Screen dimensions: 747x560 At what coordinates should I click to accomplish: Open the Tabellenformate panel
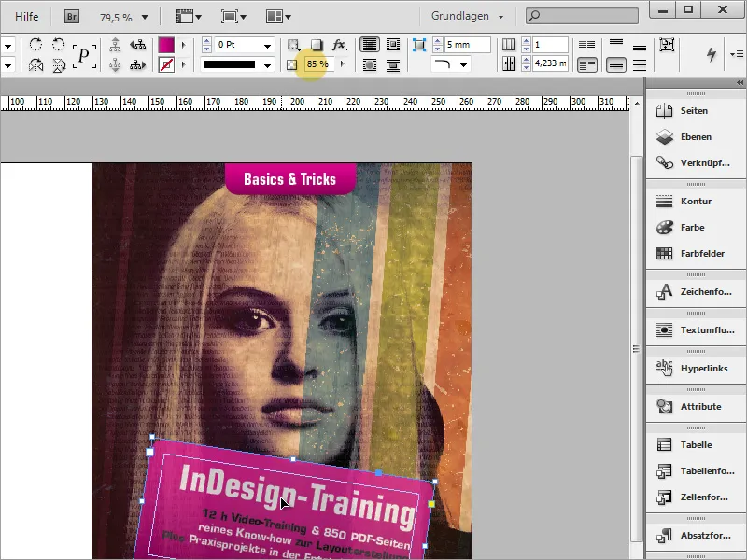pyautogui.click(x=696, y=471)
